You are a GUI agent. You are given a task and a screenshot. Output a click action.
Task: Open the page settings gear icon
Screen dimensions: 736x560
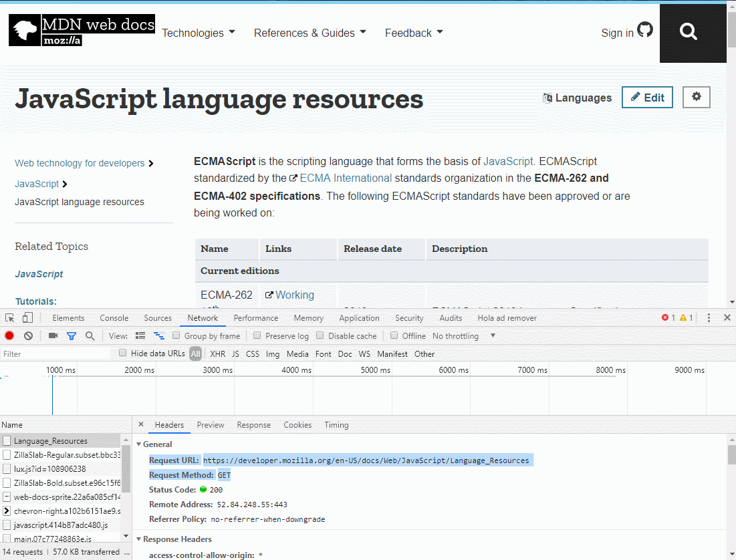tap(696, 98)
